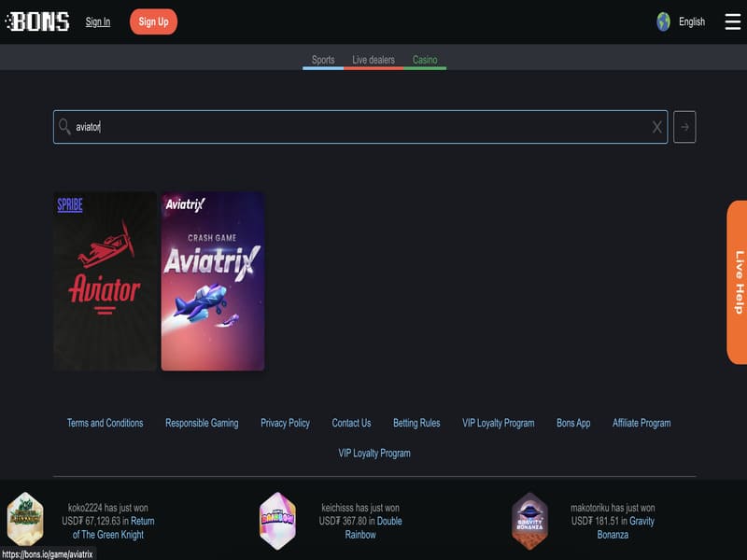The image size is (747, 560).
Task: Click 'keichisss has just won' text
Action: (360, 508)
